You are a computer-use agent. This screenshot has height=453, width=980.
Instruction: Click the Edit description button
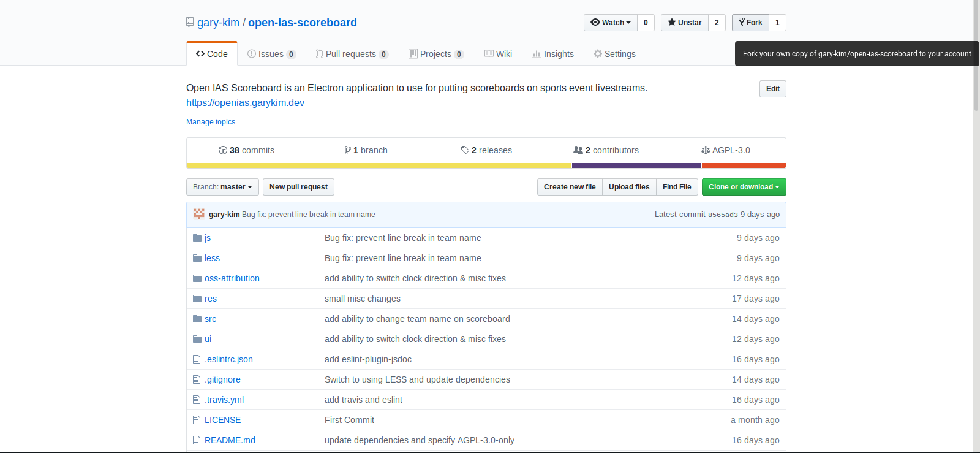coord(773,89)
